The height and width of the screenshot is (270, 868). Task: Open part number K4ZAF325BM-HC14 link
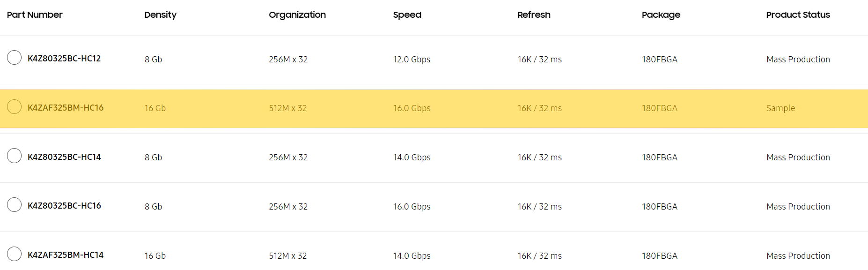coord(66,255)
